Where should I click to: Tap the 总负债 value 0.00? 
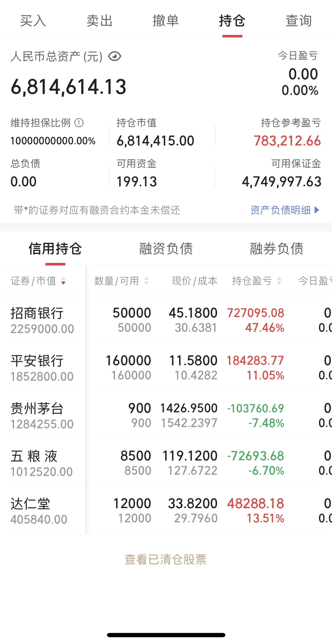point(23,182)
